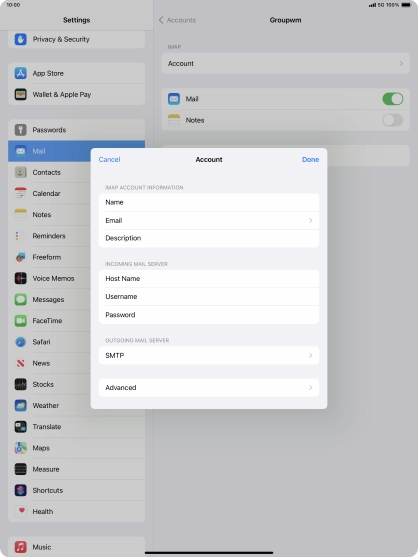Click the Password input field
The image size is (418, 557).
209,315
